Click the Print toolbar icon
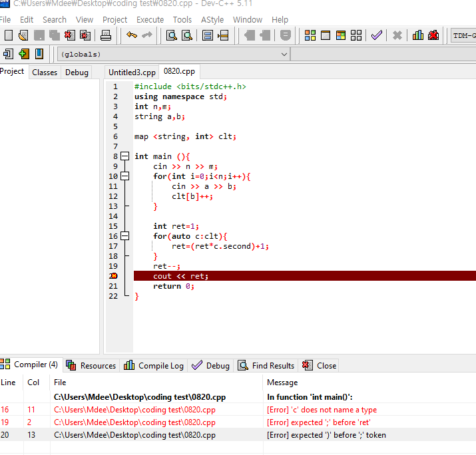 point(105,35)
